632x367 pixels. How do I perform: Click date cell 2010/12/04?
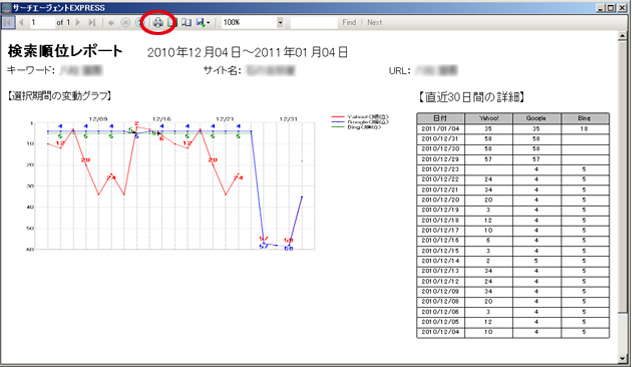point(440,332)
